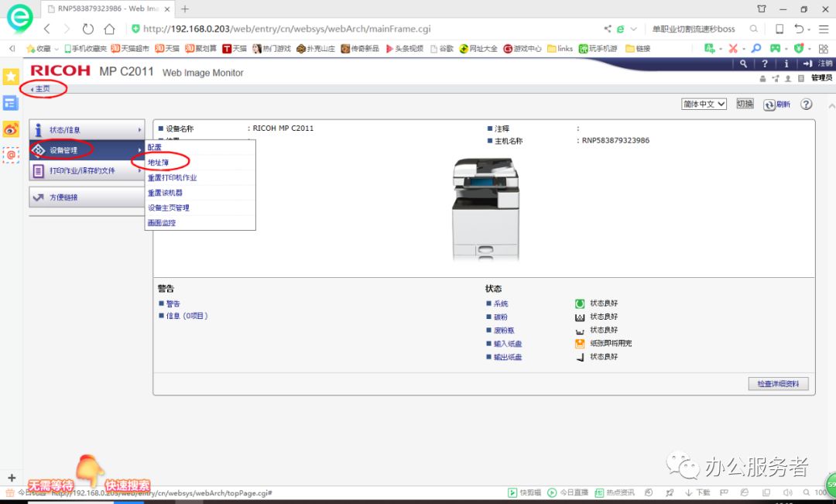
Task: Open the 信息 (0项目) link
Action: coord(187,316)
